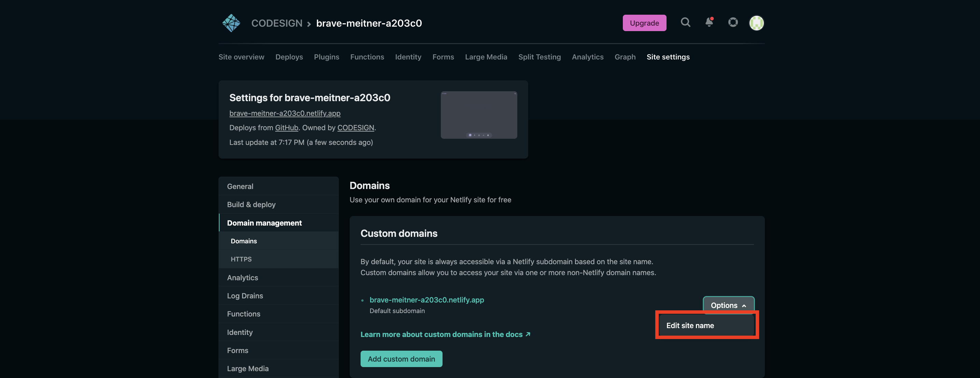Open the Site overview tab

coord(241,57)
